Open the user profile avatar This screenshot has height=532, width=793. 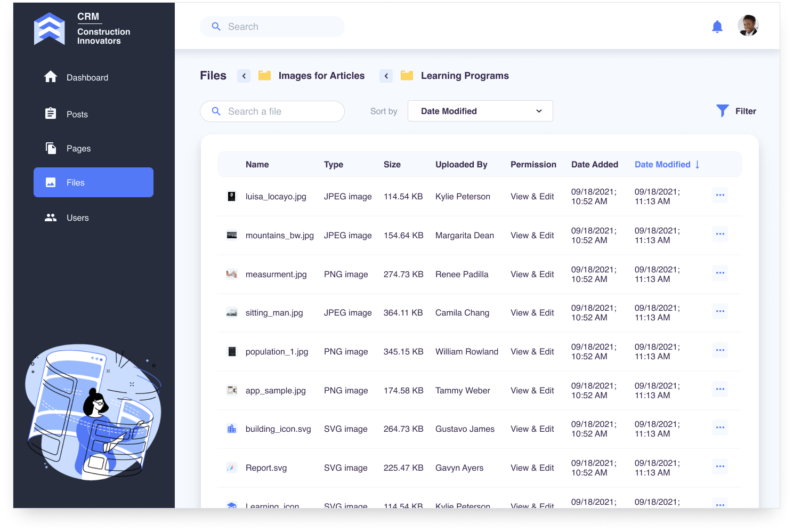(x=748, y=26)
